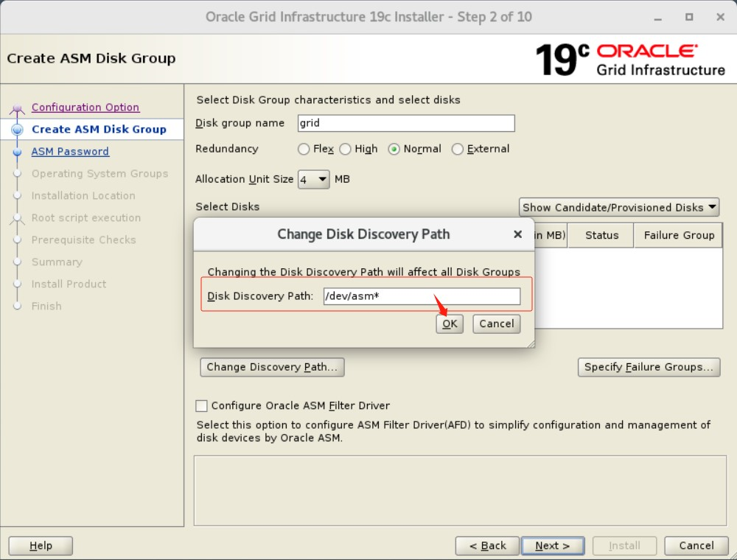The height and width of the screenshot is (560, 737).
Task: Enable Configure Oracle ASM Filter Driver
Action: pyautogui.click(x=201, y=405)
